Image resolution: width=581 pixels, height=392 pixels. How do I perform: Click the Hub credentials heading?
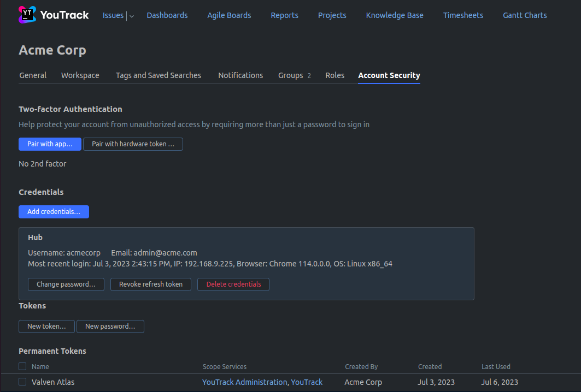pos(35,237)
